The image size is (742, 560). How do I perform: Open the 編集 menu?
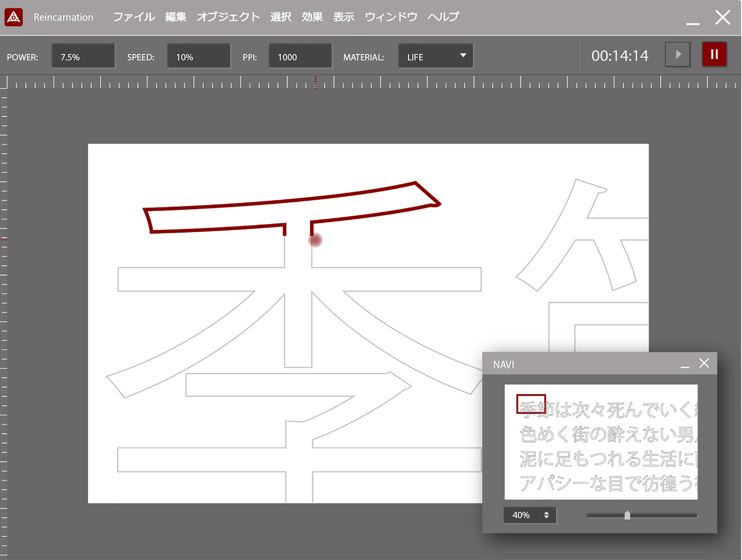[x=175, y=17]
